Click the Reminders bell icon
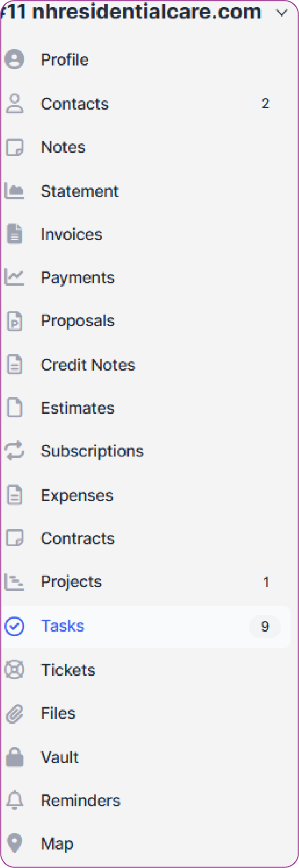 click(15, 800)
